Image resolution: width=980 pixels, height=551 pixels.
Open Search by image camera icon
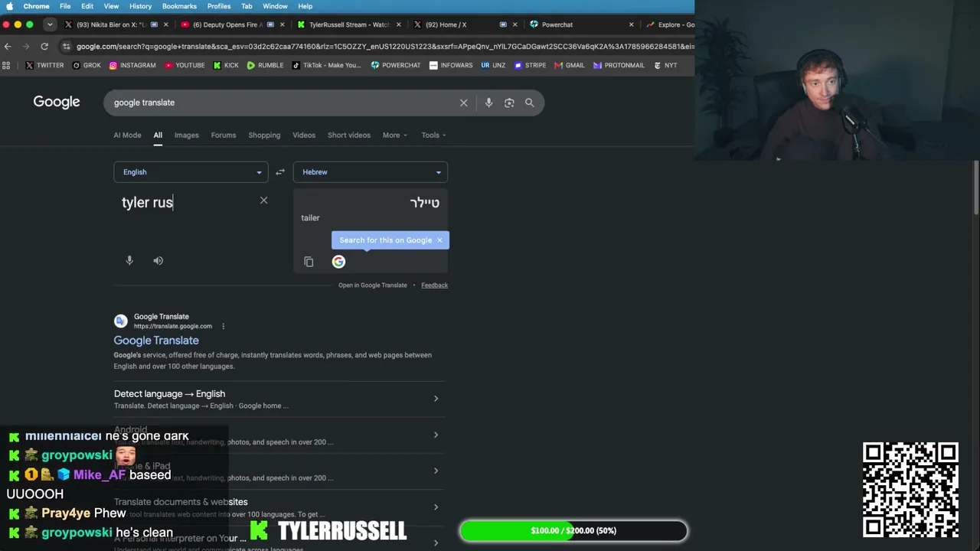click(x=509, y=103)
